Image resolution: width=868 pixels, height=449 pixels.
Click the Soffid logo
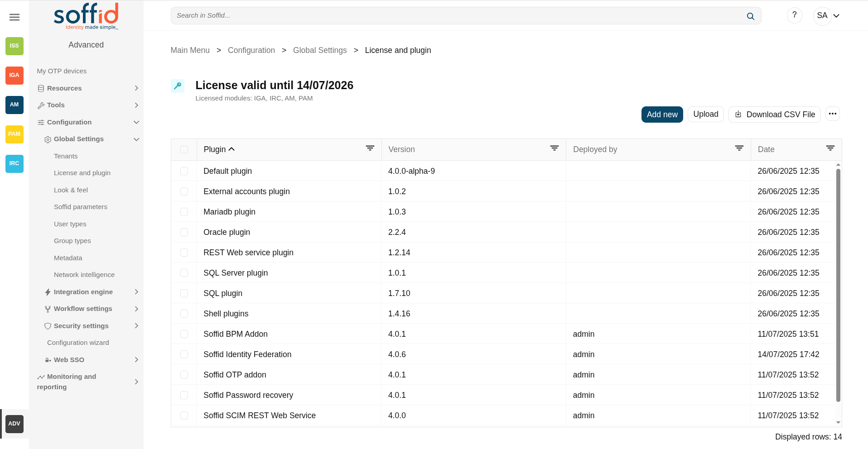point(86,16)
